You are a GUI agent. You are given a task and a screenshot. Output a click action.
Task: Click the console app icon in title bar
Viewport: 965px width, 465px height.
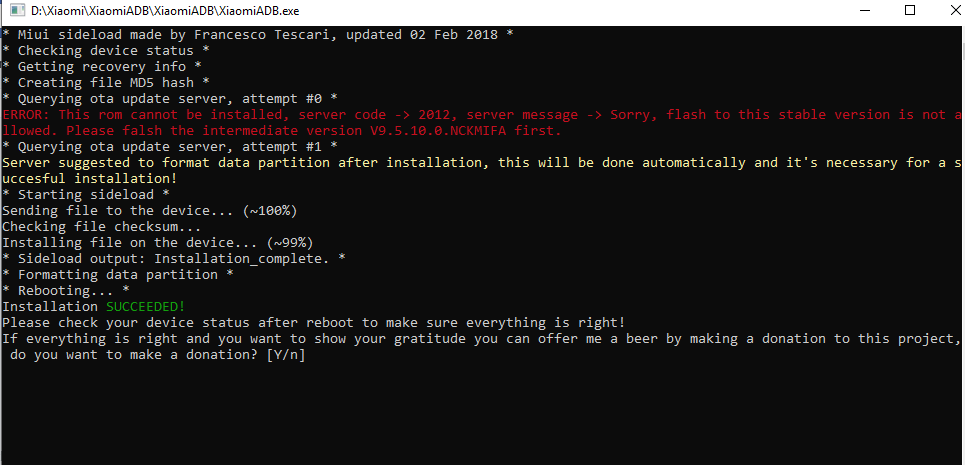pos(15,10)
